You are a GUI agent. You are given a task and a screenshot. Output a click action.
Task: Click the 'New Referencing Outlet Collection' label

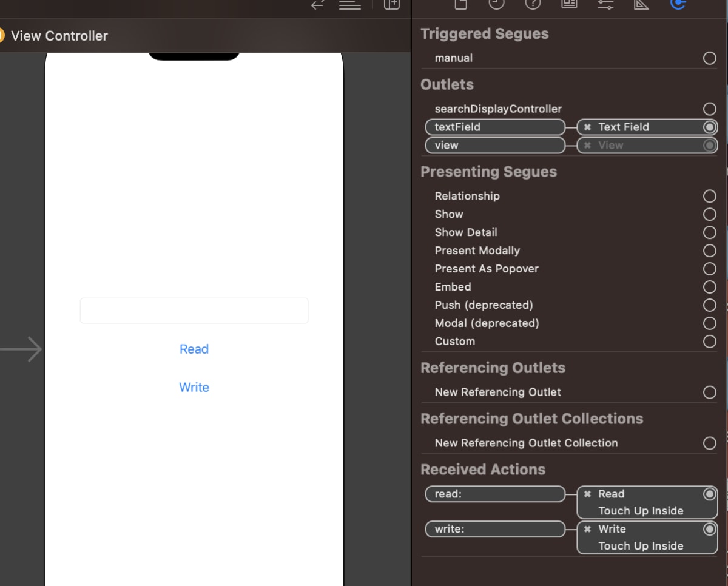[x=527, y=443]
